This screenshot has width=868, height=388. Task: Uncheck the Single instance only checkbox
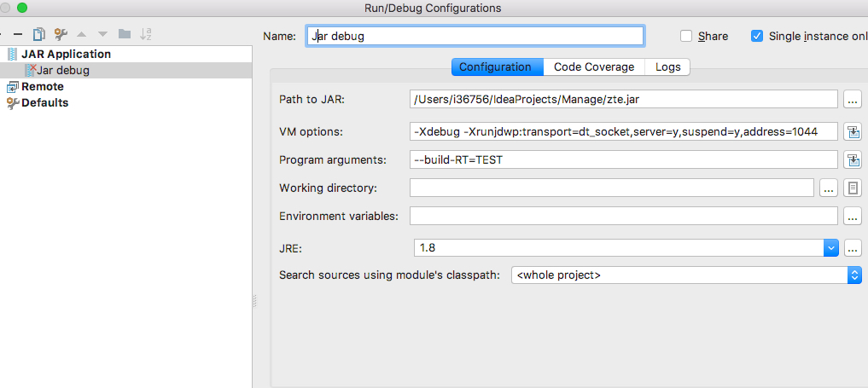pyautogui.click(x=756, y=36)
